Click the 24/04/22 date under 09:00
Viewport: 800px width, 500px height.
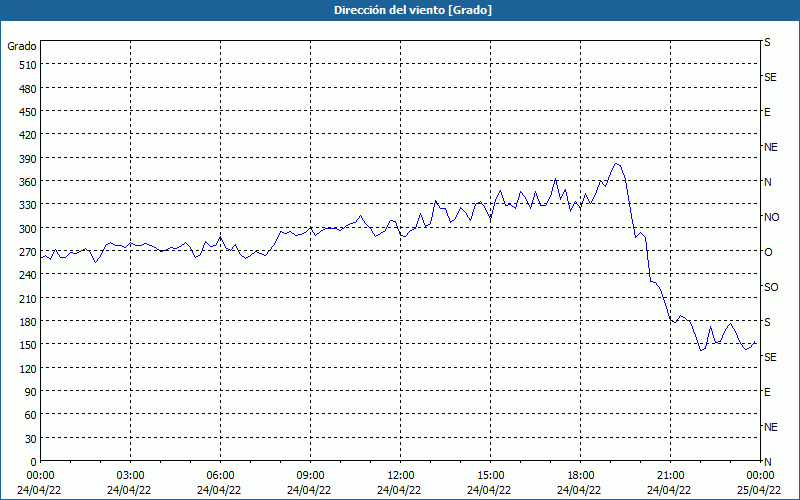coord(309,490)
